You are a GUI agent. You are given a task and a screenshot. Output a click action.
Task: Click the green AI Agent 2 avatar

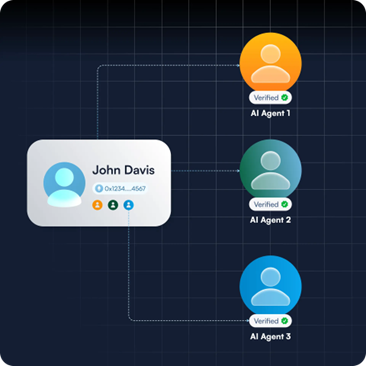pyautogui.click(x=270, y=170)
